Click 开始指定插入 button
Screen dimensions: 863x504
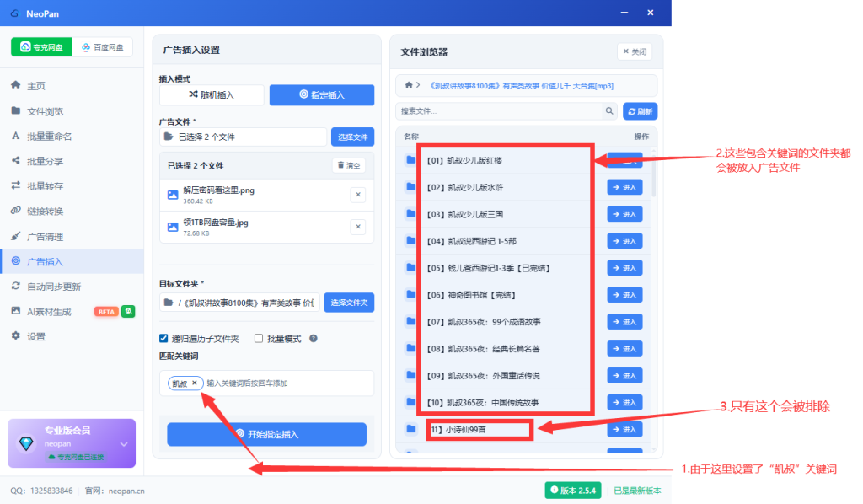point(267,434)
